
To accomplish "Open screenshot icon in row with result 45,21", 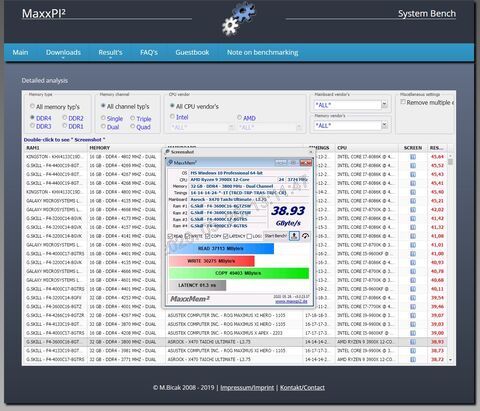I will coord(413,201).
